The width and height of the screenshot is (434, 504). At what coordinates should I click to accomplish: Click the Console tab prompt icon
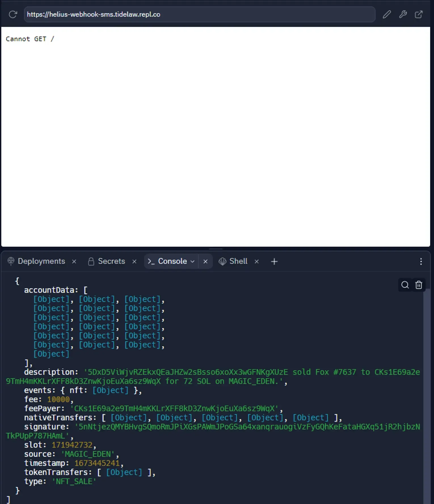pos(151,261)
